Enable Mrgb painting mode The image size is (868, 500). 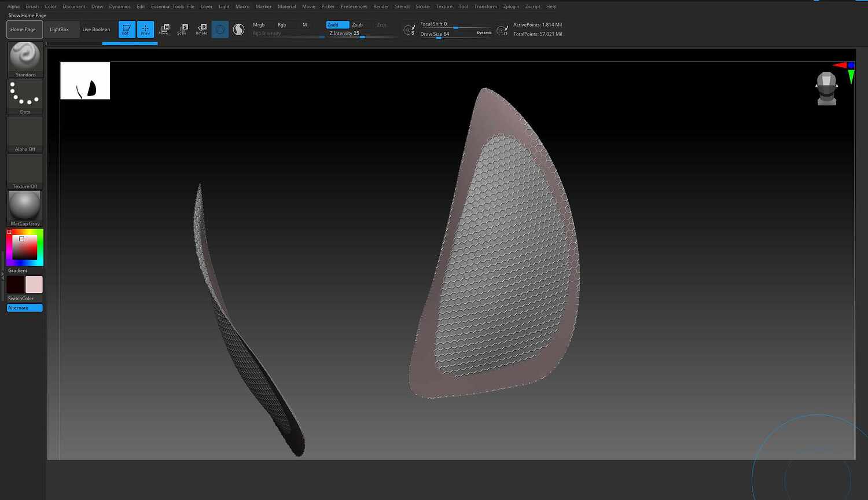click(x=258, y=25)
